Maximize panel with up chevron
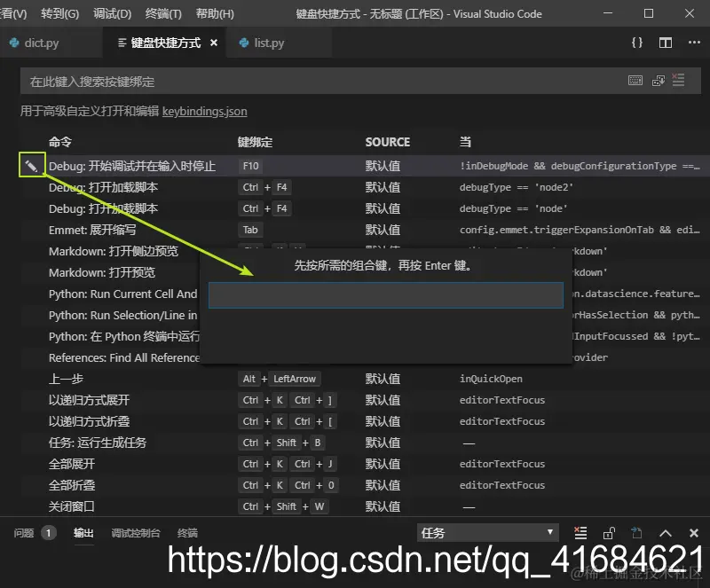 [666, 533]
